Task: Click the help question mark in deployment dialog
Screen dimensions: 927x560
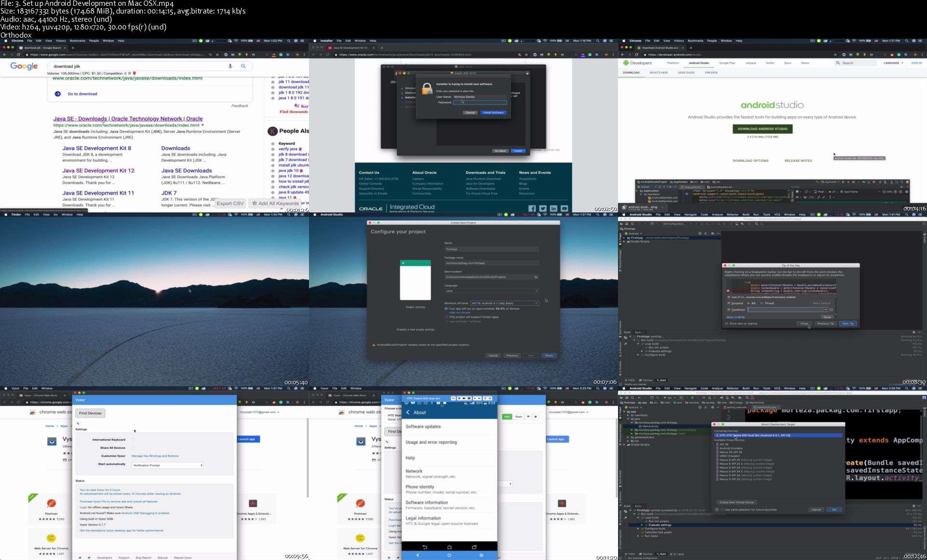Action: [717, 509]
